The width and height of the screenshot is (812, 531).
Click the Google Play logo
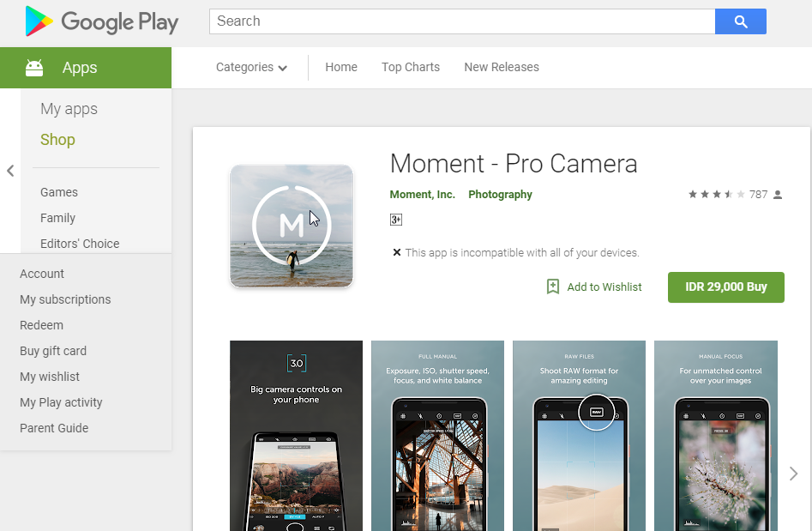click(101, 21)
